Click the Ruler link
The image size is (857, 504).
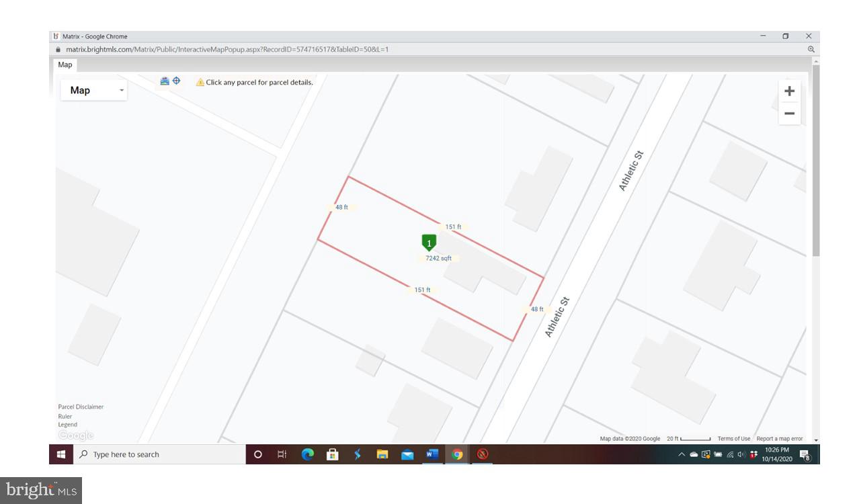65,417
